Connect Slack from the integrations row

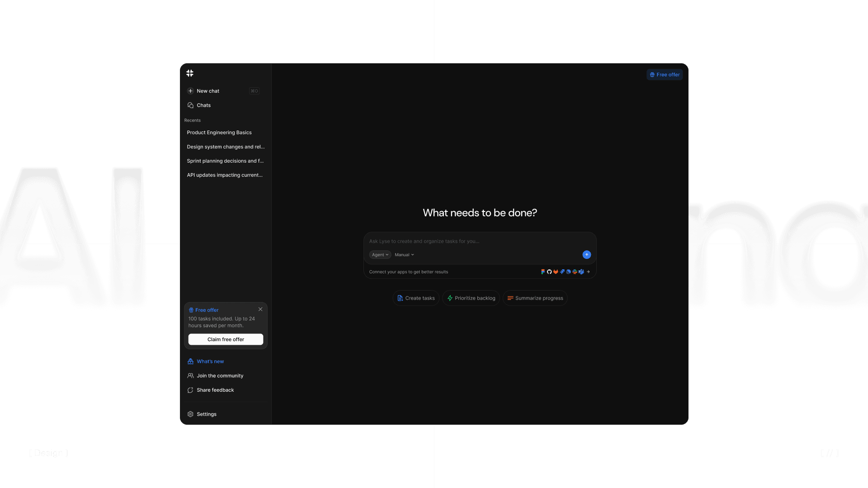tap(575, 272)
